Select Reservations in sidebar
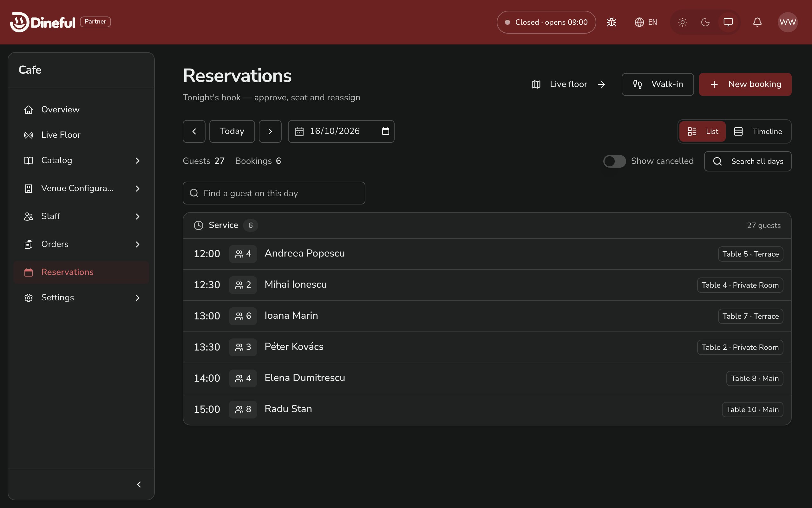The image size is (812, 508). click(x=81, y=272)
